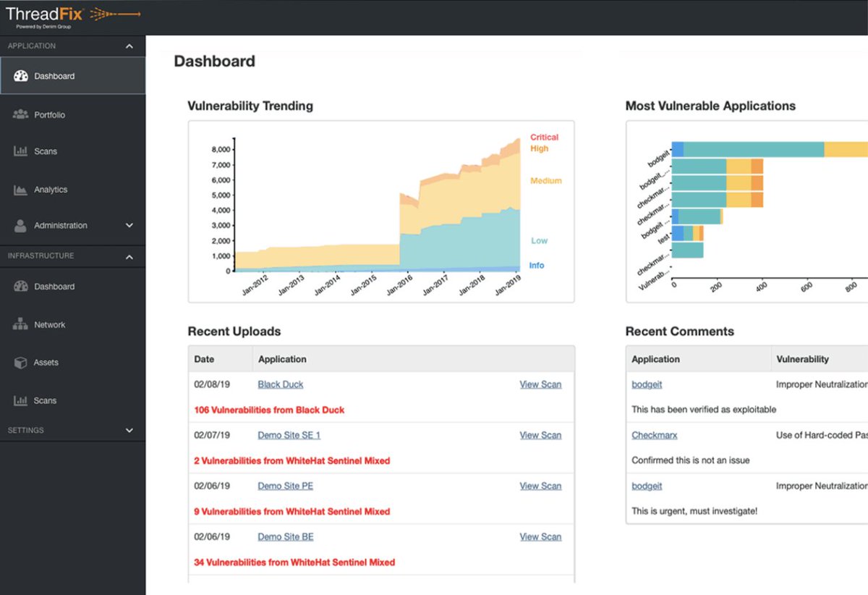Image resolution: width=868 pixels, height=595 pixels.
Task: Click '106 Vulnerabilities from Black Duck' text
Action: pyautogui.click(x=269, y=410)
